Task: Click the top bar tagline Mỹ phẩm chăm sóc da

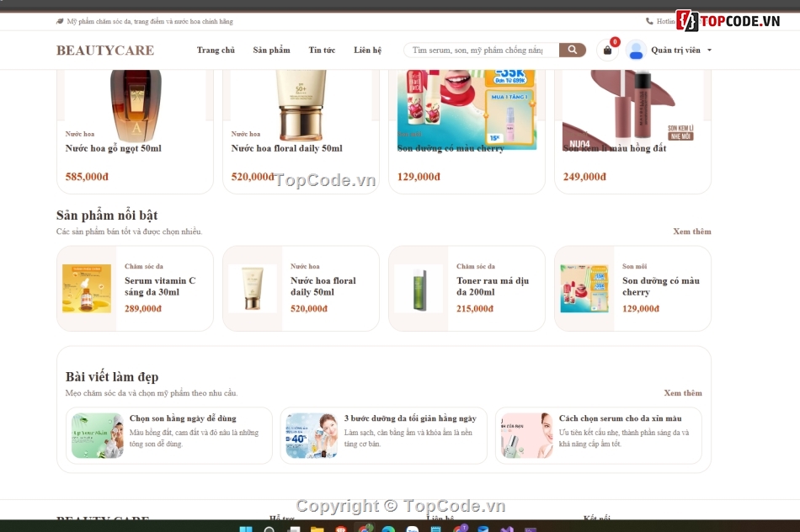Action: 150,21
